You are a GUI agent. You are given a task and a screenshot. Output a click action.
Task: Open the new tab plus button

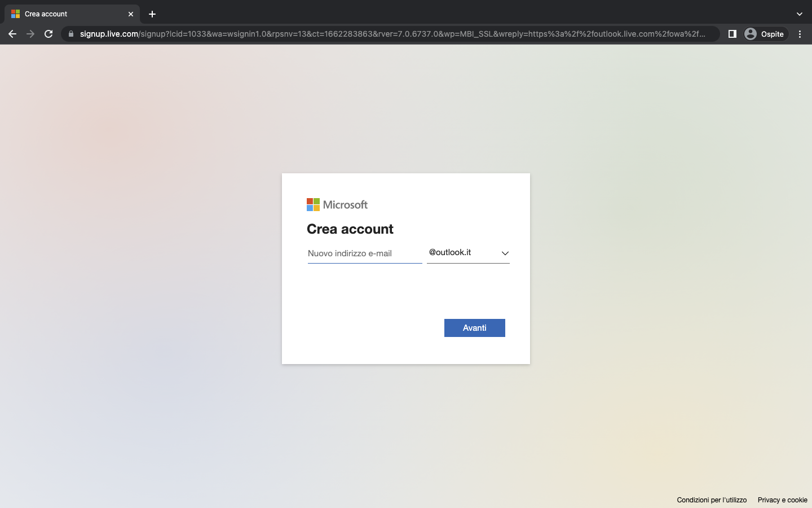[x=152, y=14]
